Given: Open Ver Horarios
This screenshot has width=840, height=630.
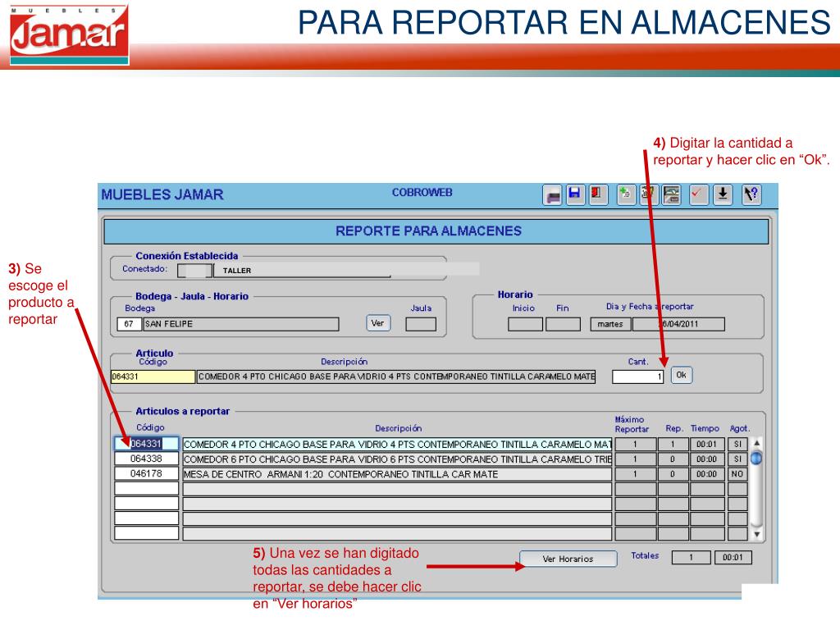Looking at the screenshot, I should (568, 559).
